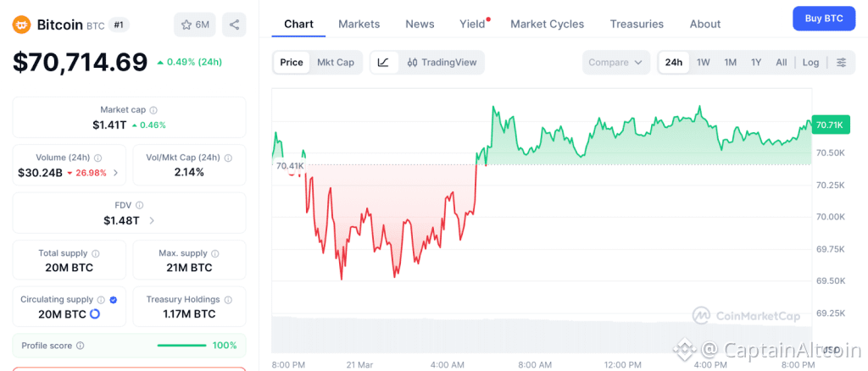Click the 70.71K current price label
Viewport: 868px width, 371px height.
pyautogui.click(x=828, y=125)
